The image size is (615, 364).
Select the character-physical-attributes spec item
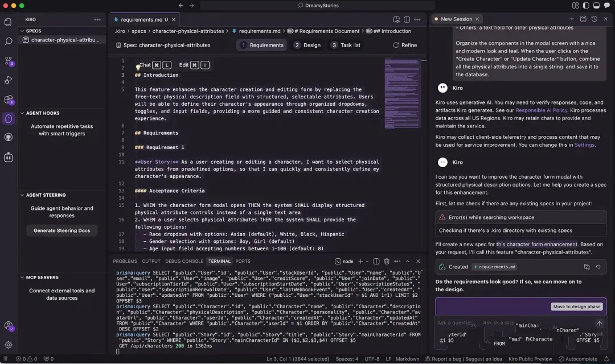tap(62, 40)
